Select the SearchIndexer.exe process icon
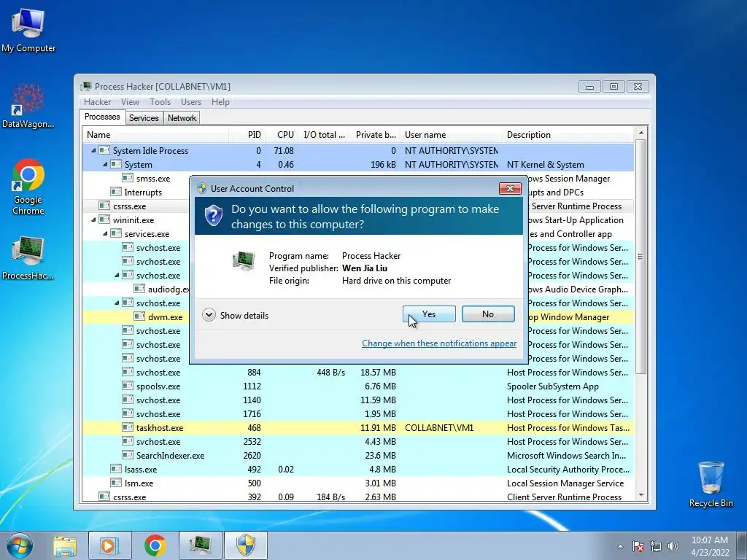This screenshot has height=560, width=747. click(127, 455)
